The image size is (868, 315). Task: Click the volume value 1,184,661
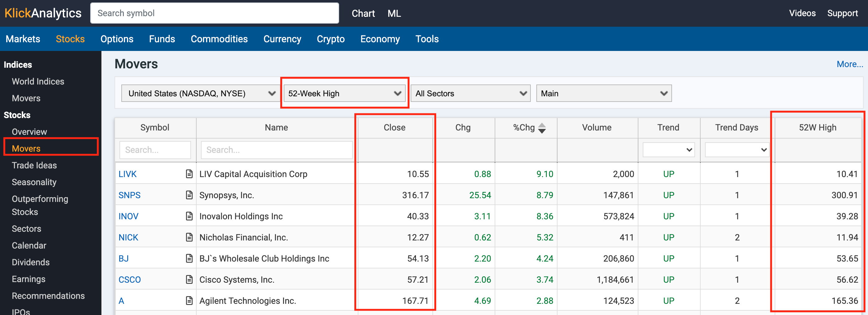point(615,280)
